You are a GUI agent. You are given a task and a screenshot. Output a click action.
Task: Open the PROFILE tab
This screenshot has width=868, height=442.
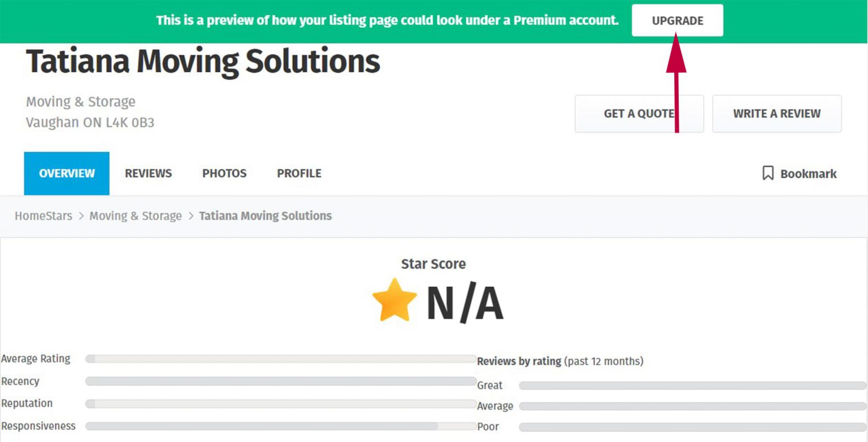[299, 173]
